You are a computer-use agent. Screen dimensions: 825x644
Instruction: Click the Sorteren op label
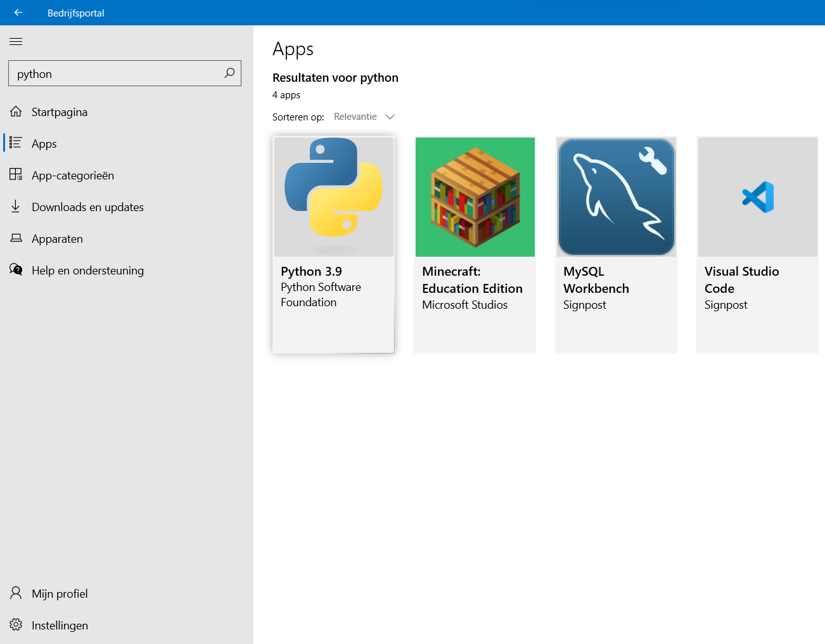[298, 117]
